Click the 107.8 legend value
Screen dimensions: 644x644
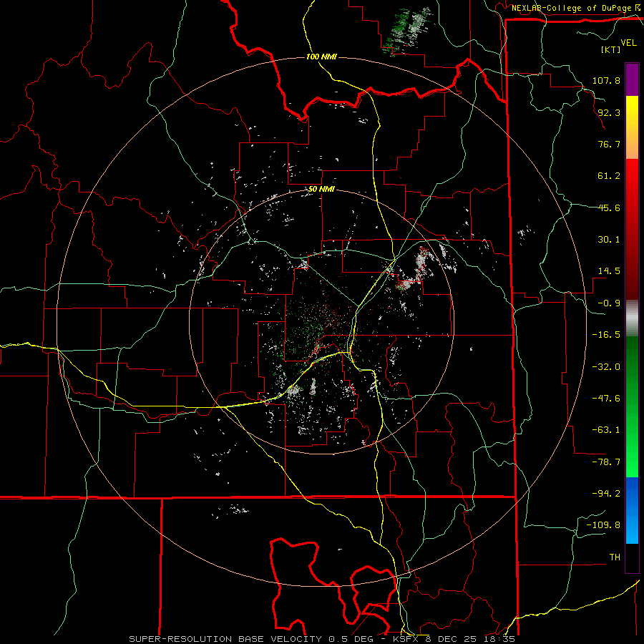pos(606,80)
